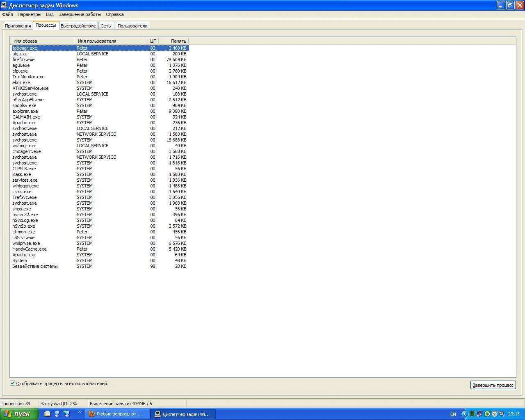Open the Сеть tab

click(106, 26)
